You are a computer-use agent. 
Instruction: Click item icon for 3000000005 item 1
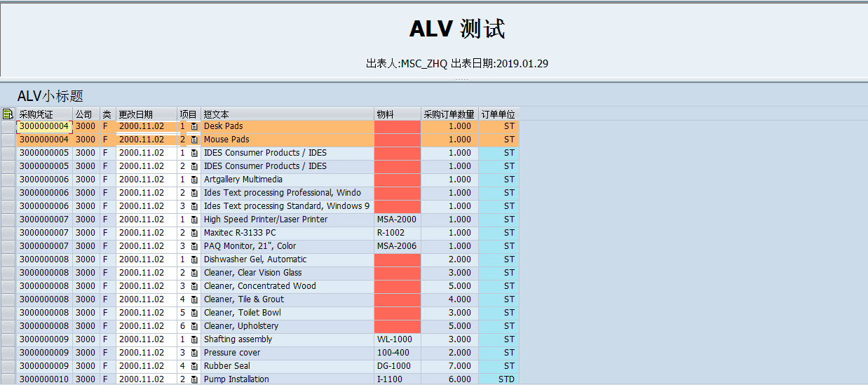tap(194, 153)
